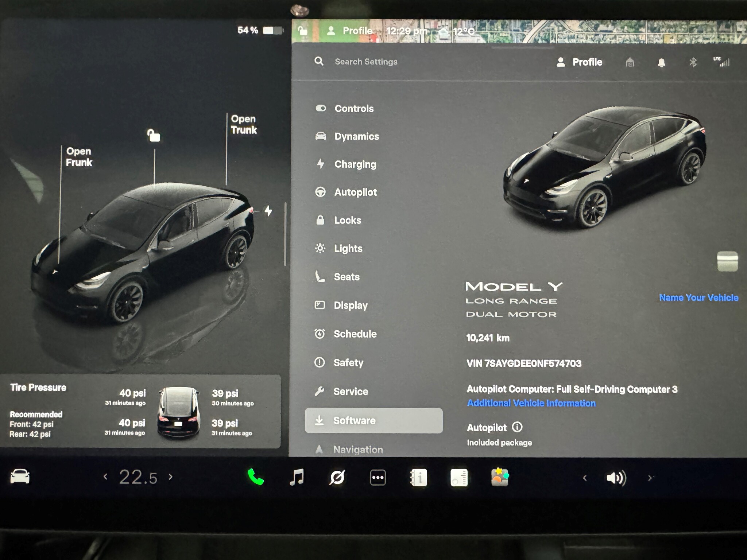
Task: Open the app launcher dots icon
Action: 378,478
